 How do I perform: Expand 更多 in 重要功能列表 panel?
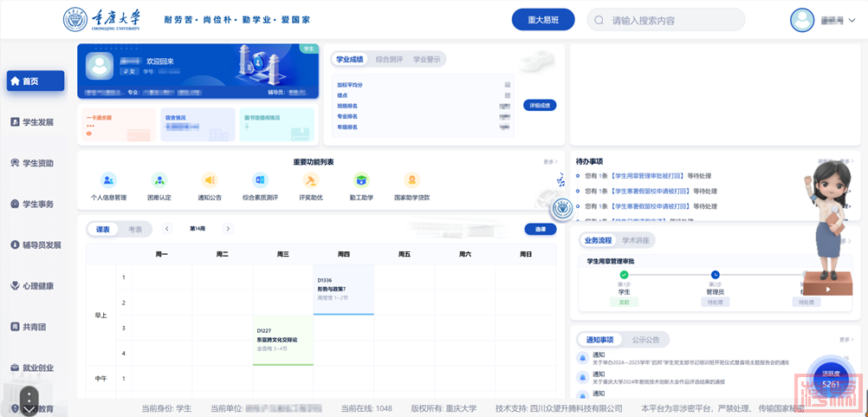tap(548, 162)
